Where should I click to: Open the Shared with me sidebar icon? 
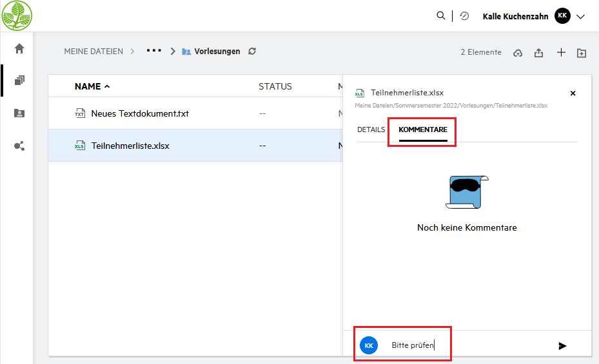(19, 113)
